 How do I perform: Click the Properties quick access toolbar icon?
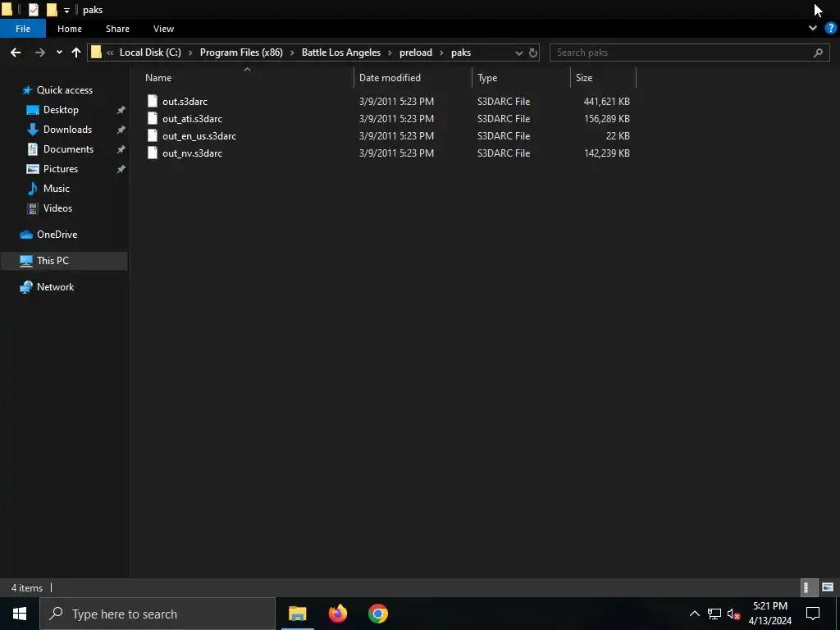pyautogui.click(x=33, y=10)
